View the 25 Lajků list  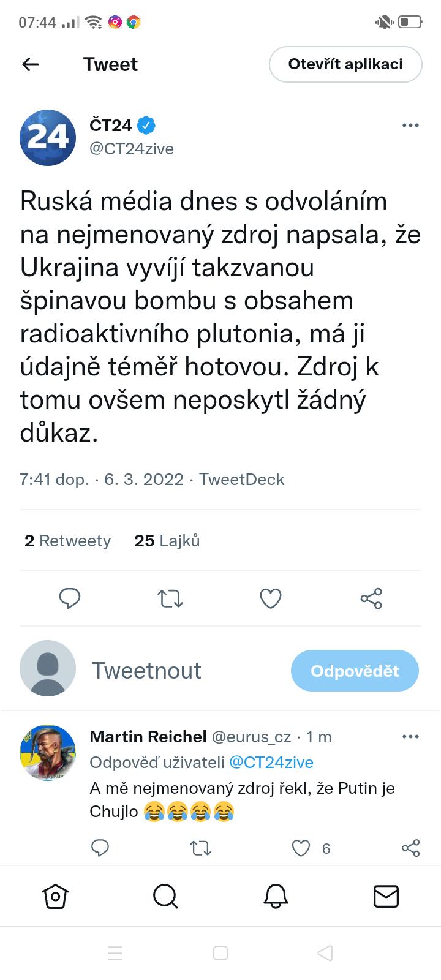point(167,541)
